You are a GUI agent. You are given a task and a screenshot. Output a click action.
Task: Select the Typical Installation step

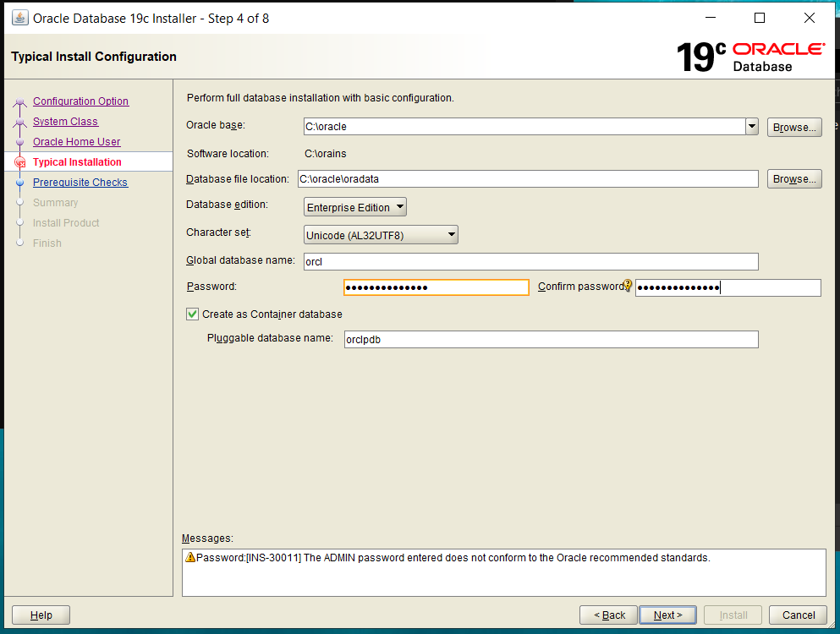tap(77, 162)
